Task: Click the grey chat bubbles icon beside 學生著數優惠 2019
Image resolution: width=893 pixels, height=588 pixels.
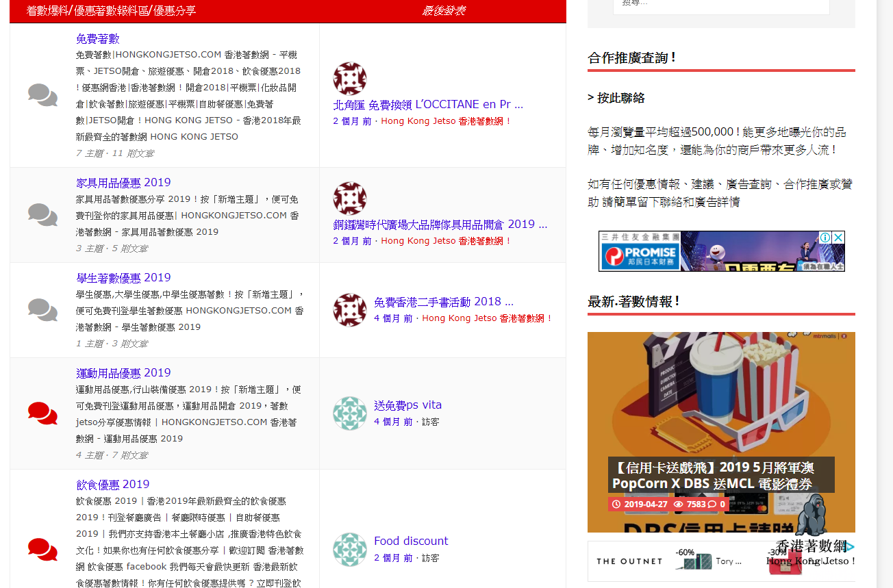Action: [x=42, y=310]
